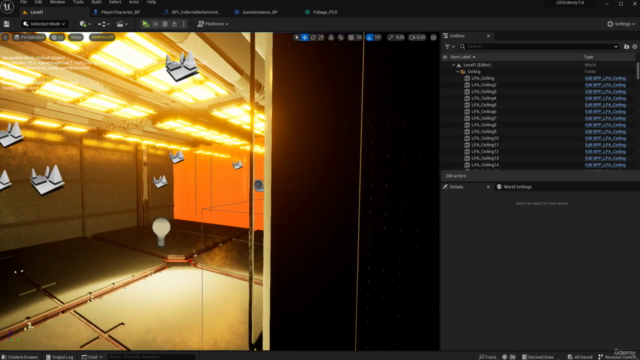Open the rotation snap value 10° menu

pyautogui.click(x=378, y=38)
